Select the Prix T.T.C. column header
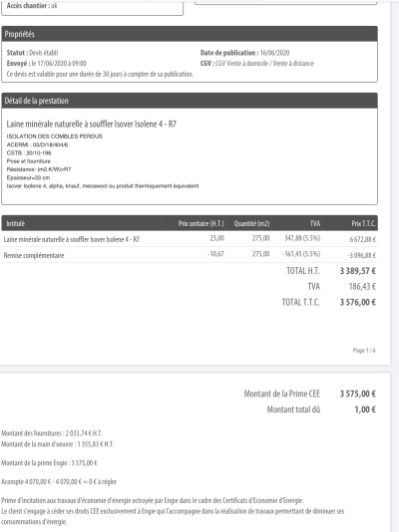Image resolution: width=399 pixels, height=532 pixels. tap(363, 223)
